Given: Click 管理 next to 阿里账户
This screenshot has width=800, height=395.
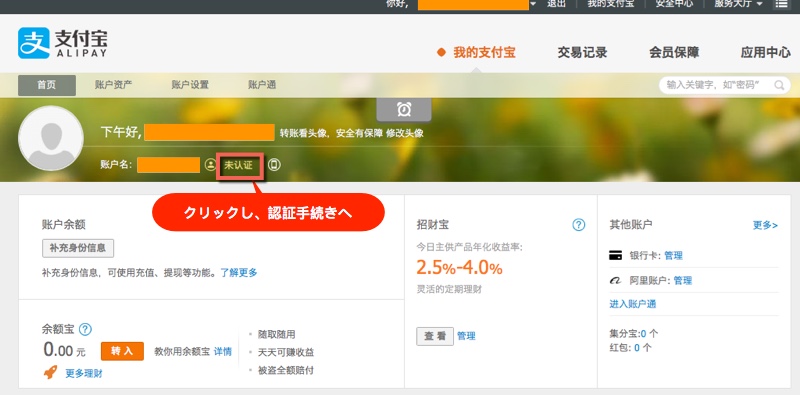Looking at the screenshot, I should pos(683,281).
